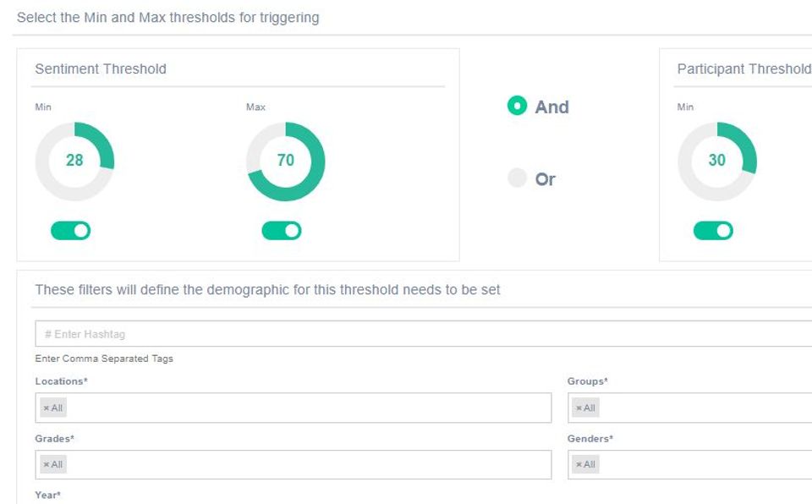The width and height of the screenshot is (812, 504).
Task: Click the Sentiment Threshold panel heading
Action: (101, 68)
